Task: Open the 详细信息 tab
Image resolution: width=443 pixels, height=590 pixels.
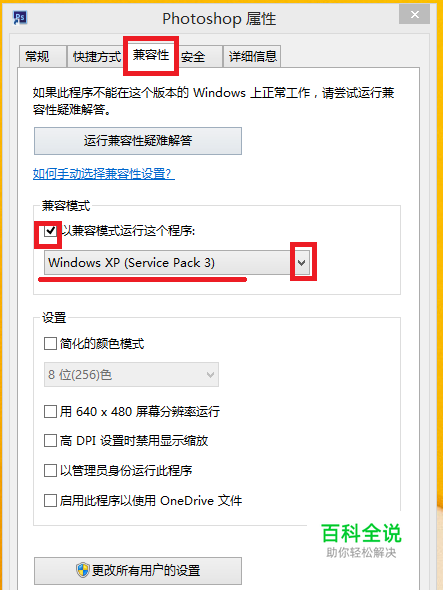Action: [x=252, y=57]
